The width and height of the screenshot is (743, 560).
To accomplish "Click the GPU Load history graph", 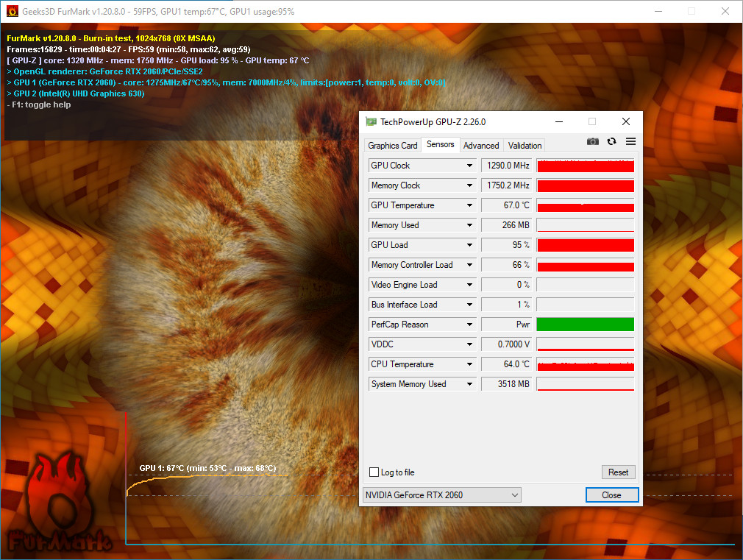I will pyautogui.click(x=586, y=245).
